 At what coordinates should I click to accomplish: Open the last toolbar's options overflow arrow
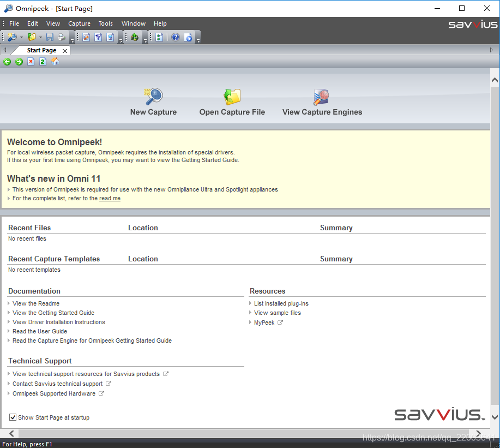(x=198, y=40)
